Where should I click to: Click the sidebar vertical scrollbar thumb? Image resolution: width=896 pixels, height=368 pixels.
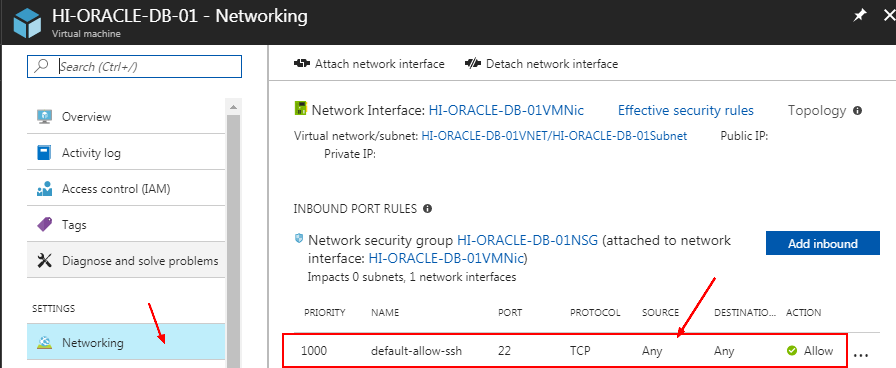tap(233, 240)
